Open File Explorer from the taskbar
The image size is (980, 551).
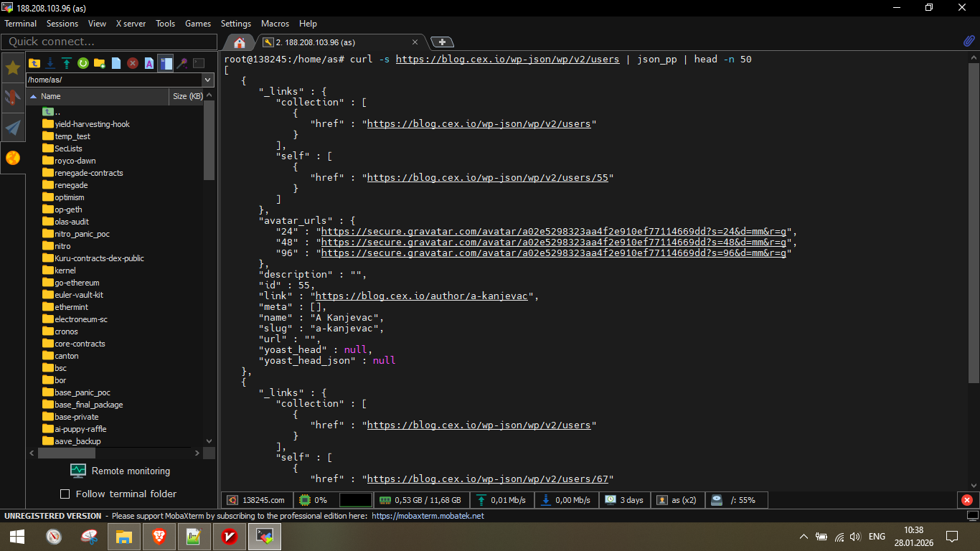pos(124,536)
